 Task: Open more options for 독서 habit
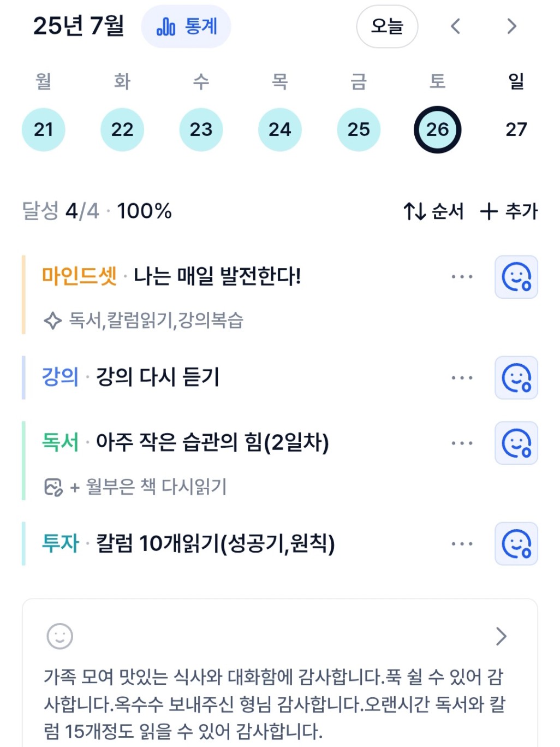[x=462, y=443]
